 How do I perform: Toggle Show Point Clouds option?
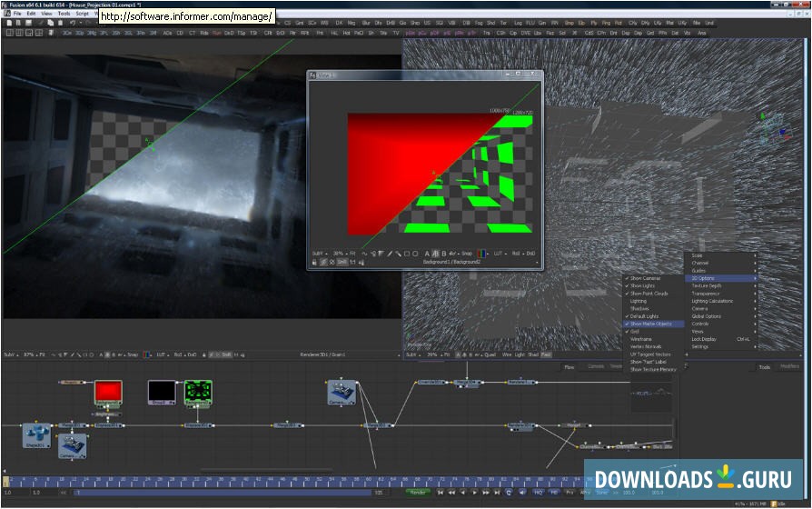tap(649, 294)
